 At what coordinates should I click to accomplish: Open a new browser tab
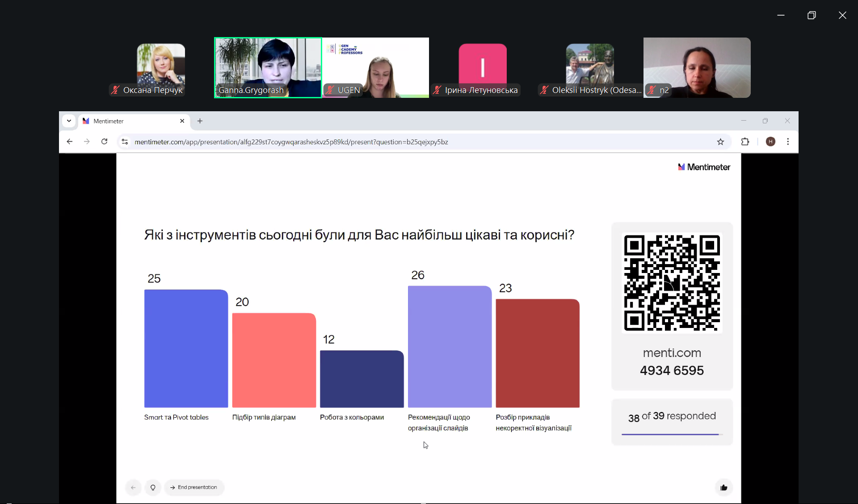[200, 121]
